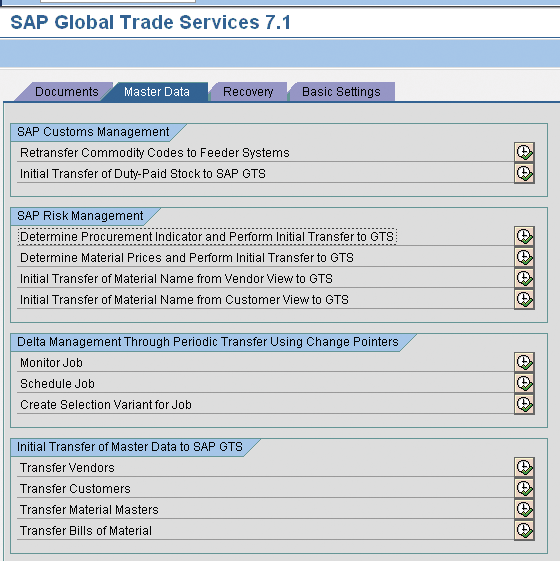Screen dimensions: 560x561
Task: Run Transfer Material Masters execute icon
Action: [x=524, y=509]
